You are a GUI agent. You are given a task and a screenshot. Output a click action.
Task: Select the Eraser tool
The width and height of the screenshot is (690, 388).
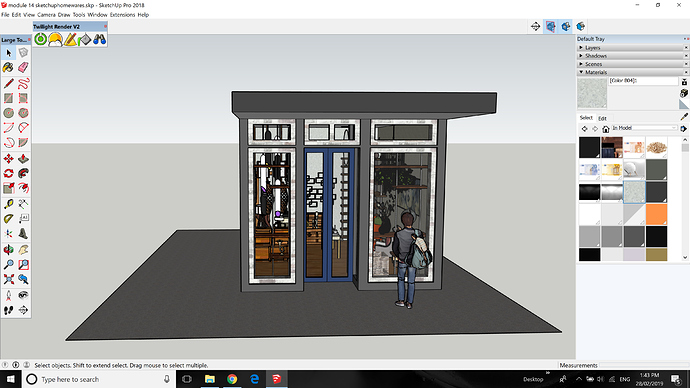23,67
